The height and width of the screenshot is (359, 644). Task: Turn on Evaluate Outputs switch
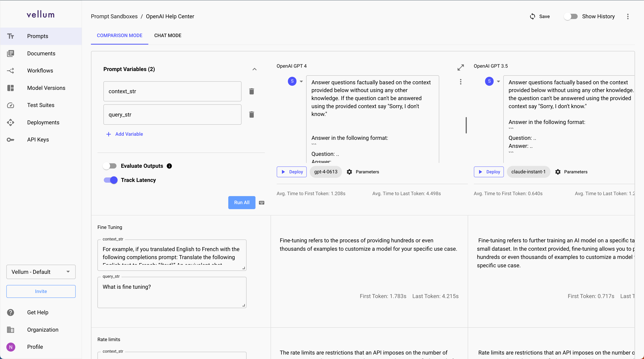pyautogui.click(x=110, y=166)
